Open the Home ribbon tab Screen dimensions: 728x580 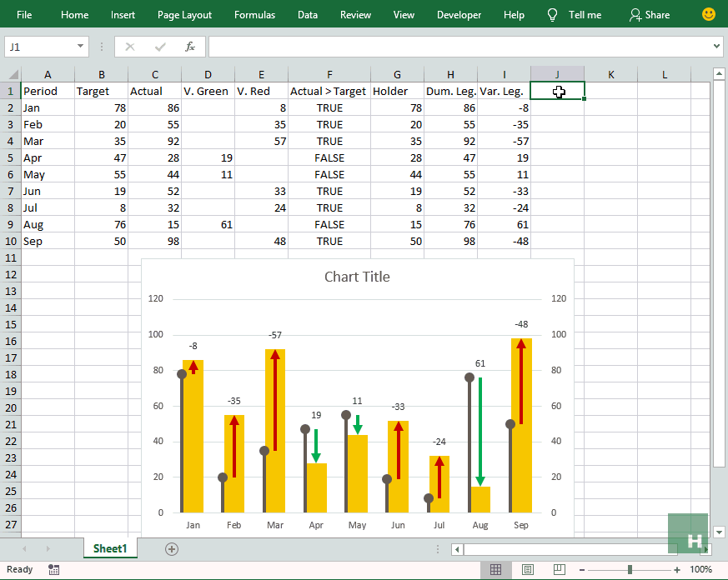pyautogui.click(x=74, y=15)
